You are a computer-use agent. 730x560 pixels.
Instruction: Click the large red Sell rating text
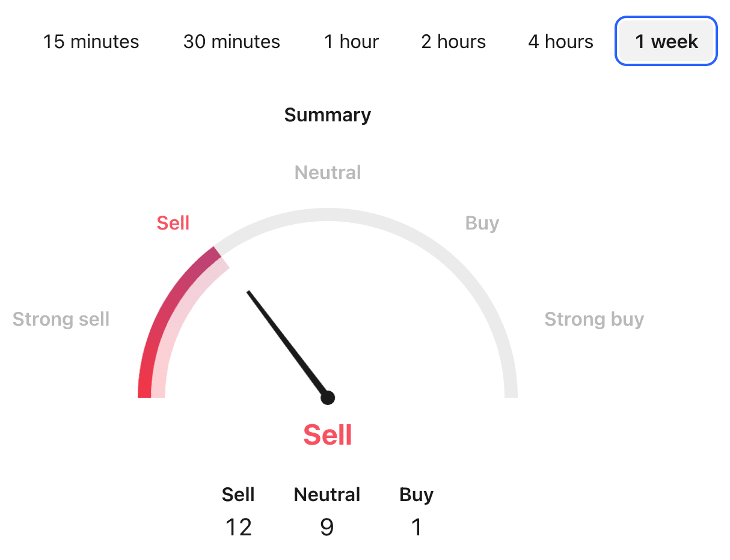328,434
